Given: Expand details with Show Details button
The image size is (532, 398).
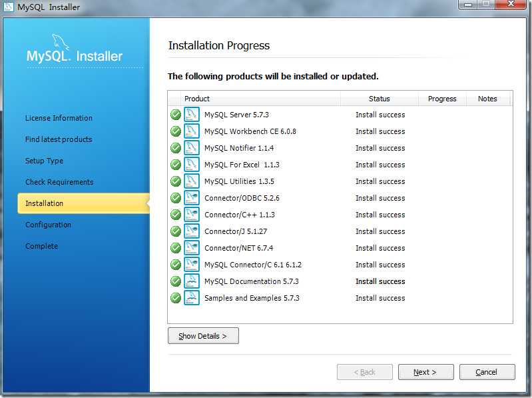Looking at the screenshot, I should [203, 336].
